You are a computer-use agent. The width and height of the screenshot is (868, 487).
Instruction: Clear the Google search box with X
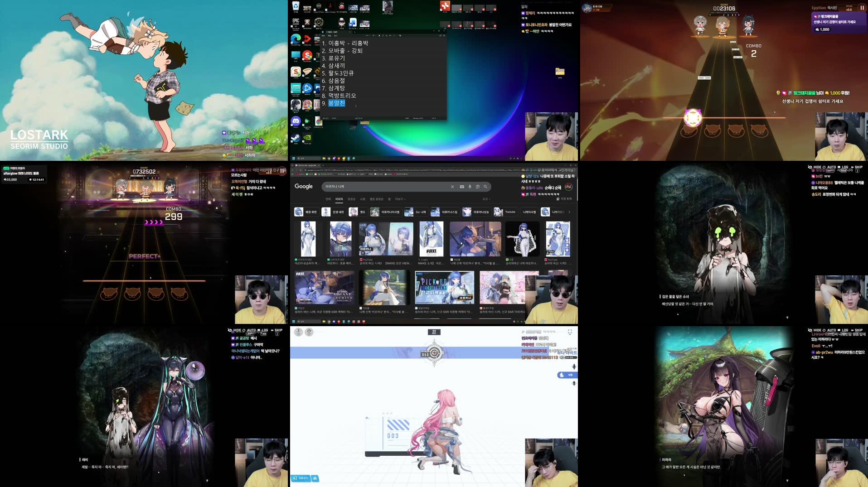click(x=452, y=187)
